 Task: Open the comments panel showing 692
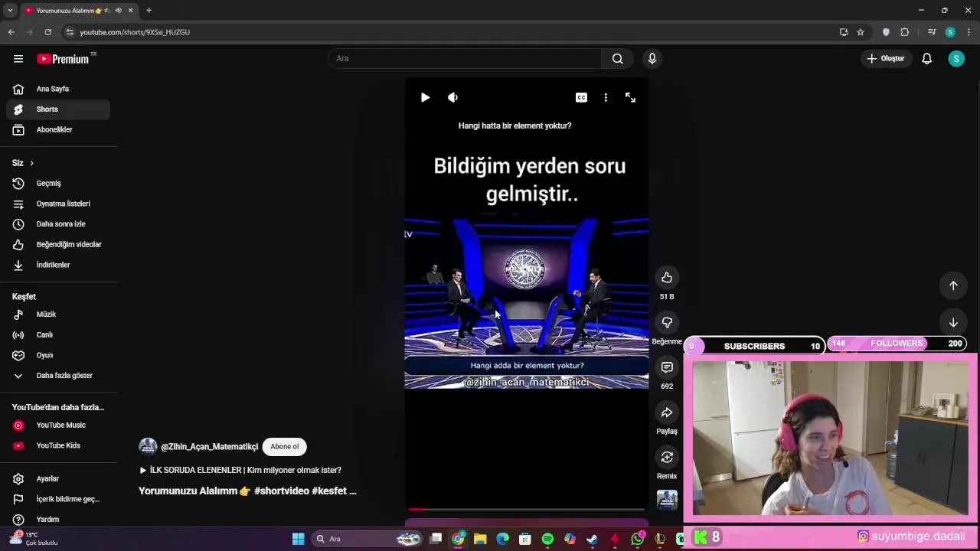coord(667,368)
